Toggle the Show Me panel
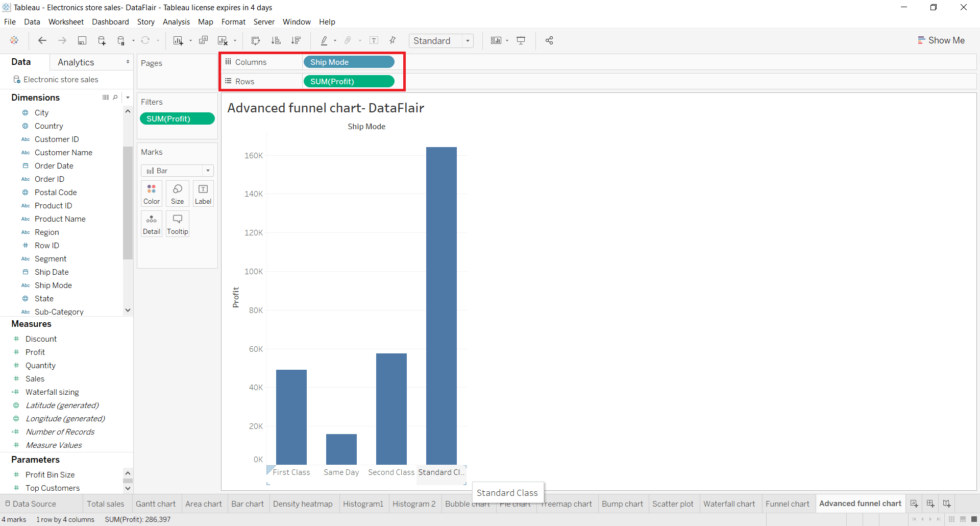980x526 pixels. [942, 40]
